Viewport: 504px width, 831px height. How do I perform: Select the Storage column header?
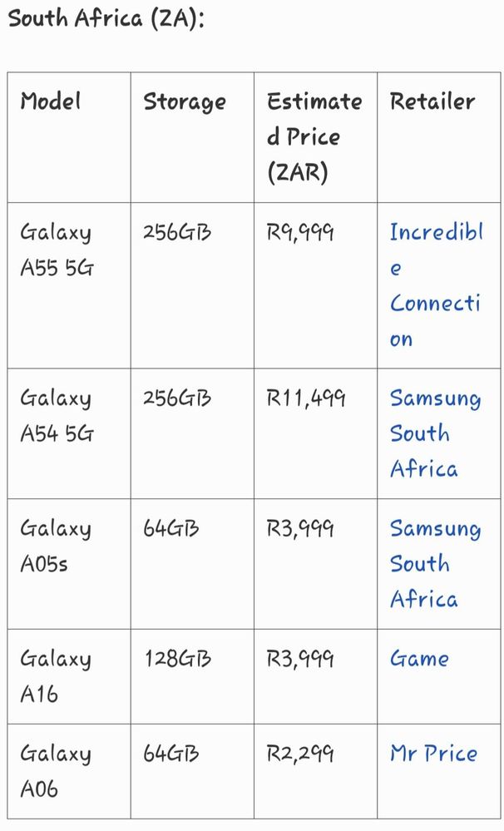[x=185, y=102]
